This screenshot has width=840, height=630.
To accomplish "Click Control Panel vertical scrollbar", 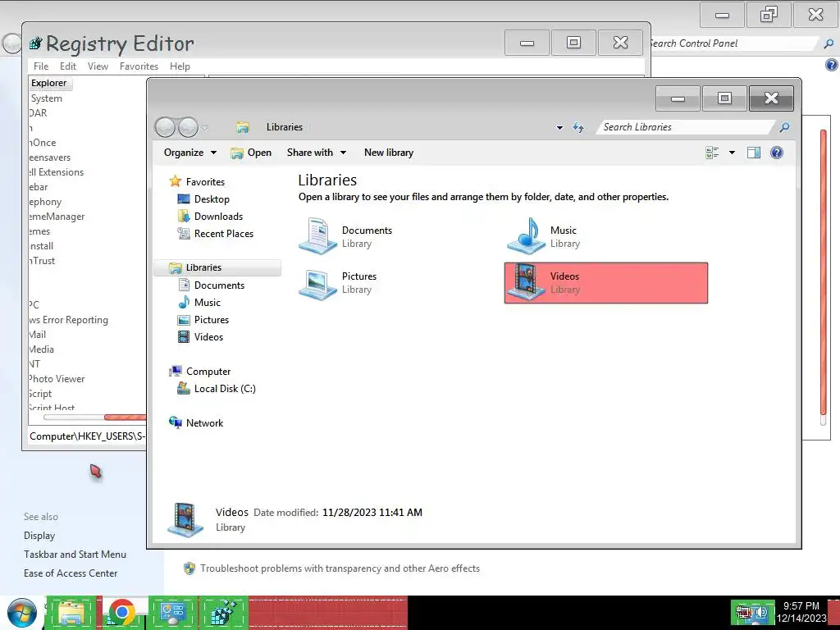I will point(824,272).
